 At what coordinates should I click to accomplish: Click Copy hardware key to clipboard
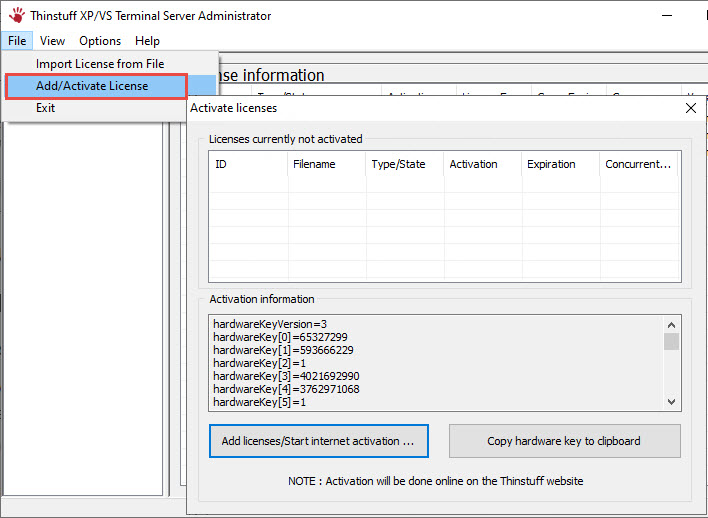tap(564, 441)
